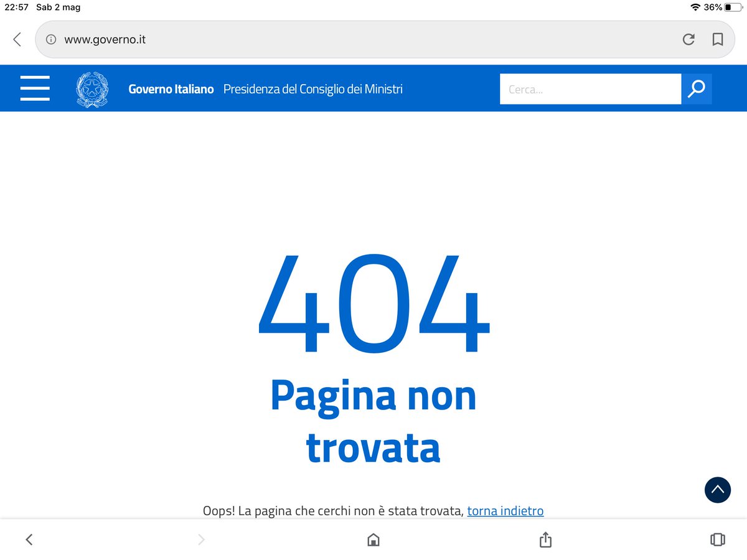Open the hamburger navigation menu
Screen dimensions: 747x560
click(35, 88)
